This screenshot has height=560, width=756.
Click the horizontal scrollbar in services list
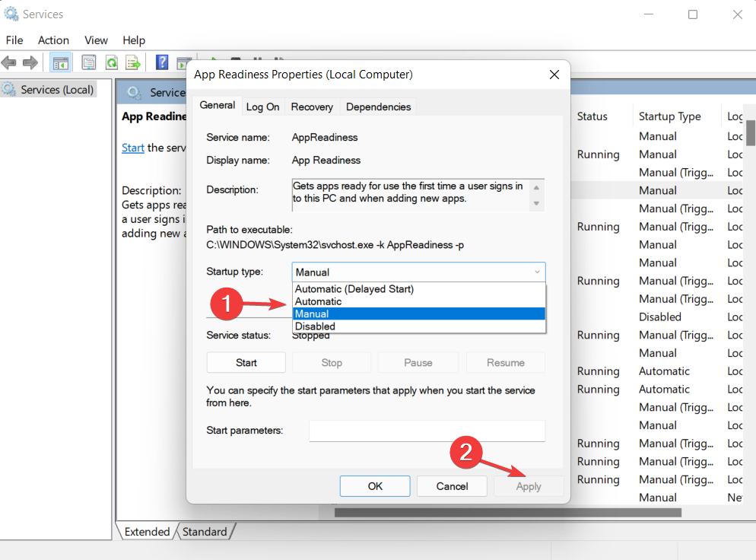(x=508, y=512)
